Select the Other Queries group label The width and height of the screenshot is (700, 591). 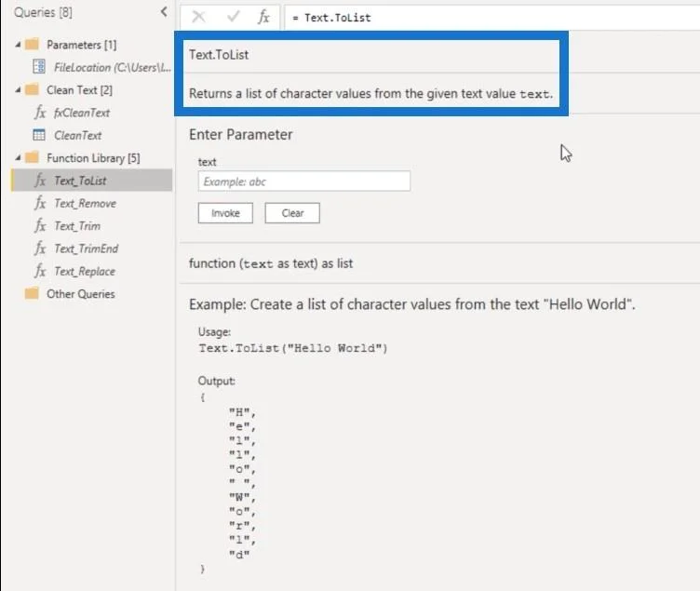81,294
